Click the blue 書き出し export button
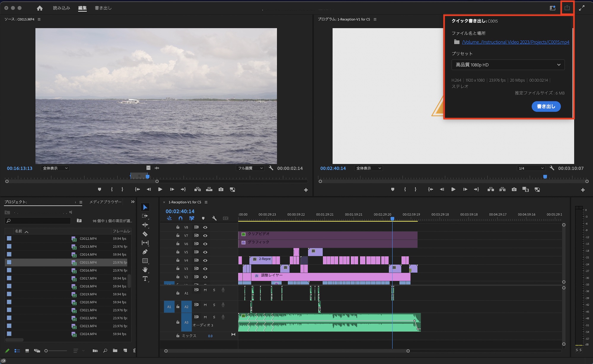 pyautogui.click(x=546, y=106)
